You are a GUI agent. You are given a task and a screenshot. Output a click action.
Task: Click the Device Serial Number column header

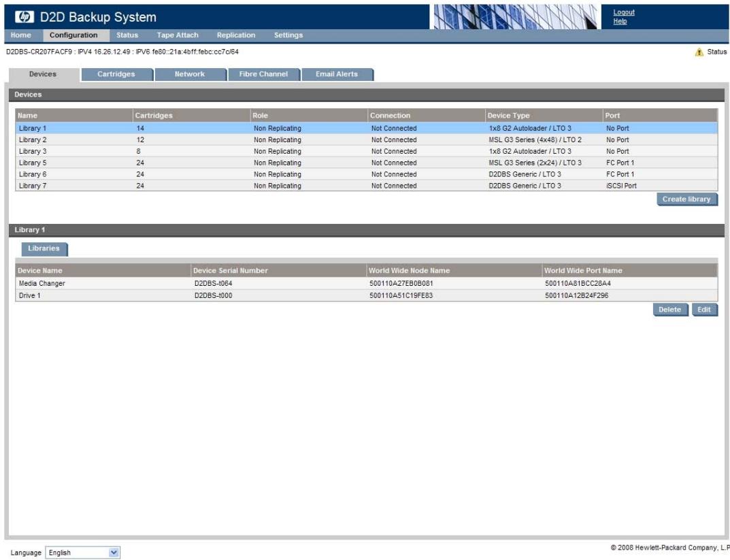click(x=279, y=270)
